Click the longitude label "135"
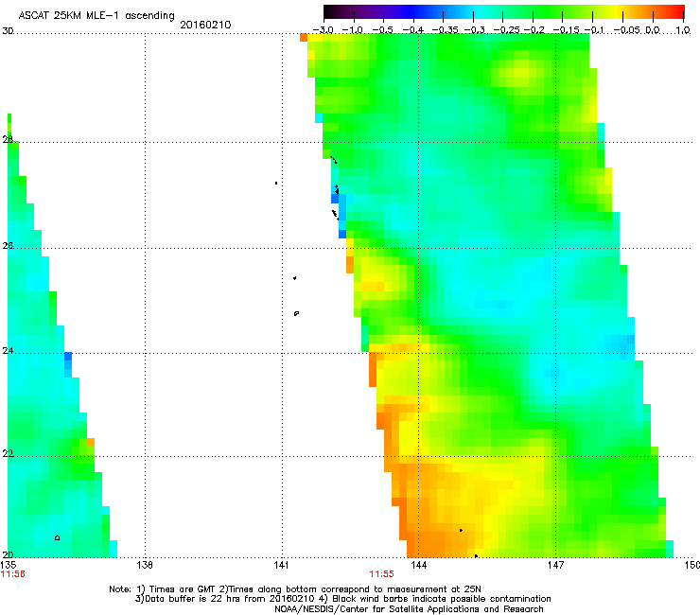 (9, 565)
